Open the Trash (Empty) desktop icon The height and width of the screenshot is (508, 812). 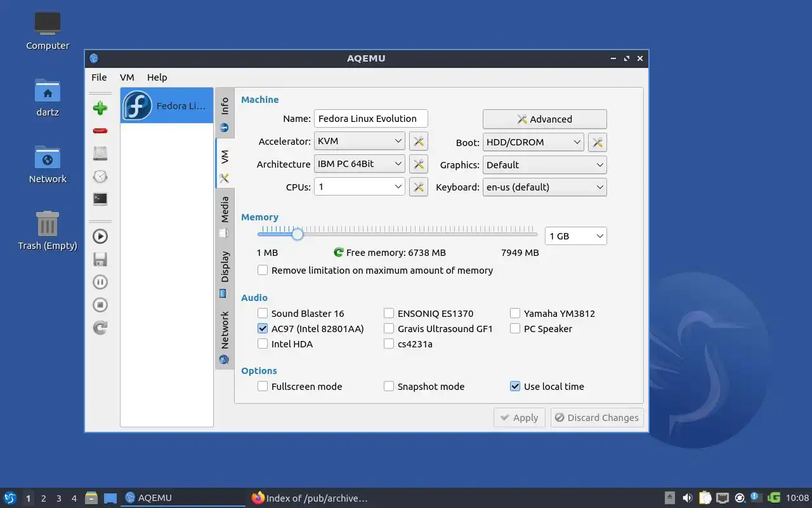(x=48, y=224)
